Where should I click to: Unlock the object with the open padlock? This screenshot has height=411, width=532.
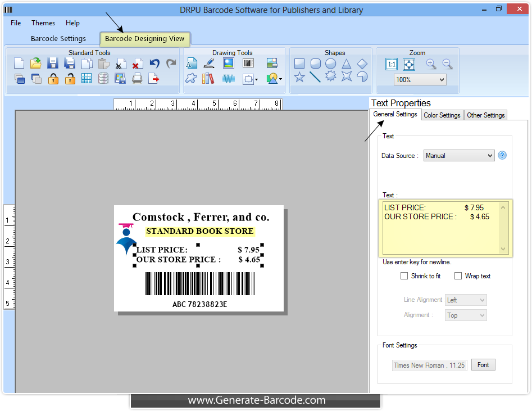[70, 79]
